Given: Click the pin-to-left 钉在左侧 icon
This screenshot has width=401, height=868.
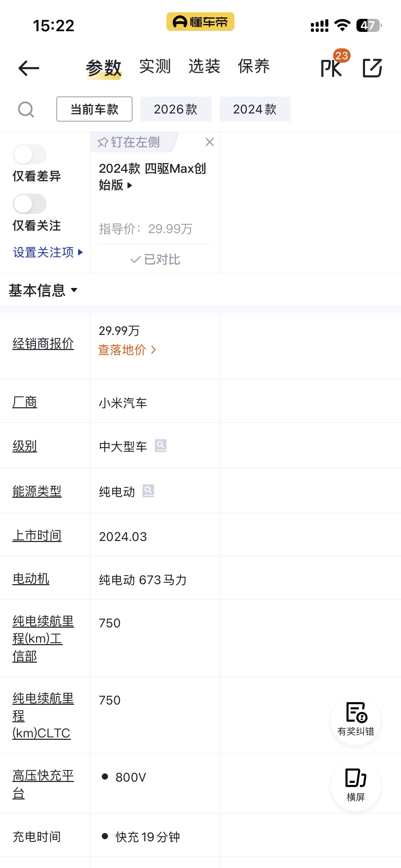Looking at the screenshot, I should tap(103, 142).
